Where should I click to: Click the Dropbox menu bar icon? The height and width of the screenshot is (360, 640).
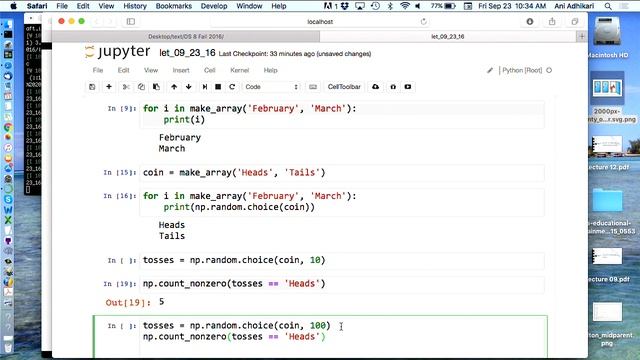click(x=344, y=6)
